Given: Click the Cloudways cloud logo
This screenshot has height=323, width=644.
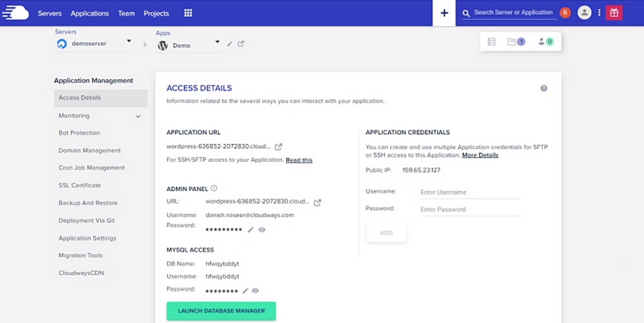Looking at the screenshot, I should 16,13.
